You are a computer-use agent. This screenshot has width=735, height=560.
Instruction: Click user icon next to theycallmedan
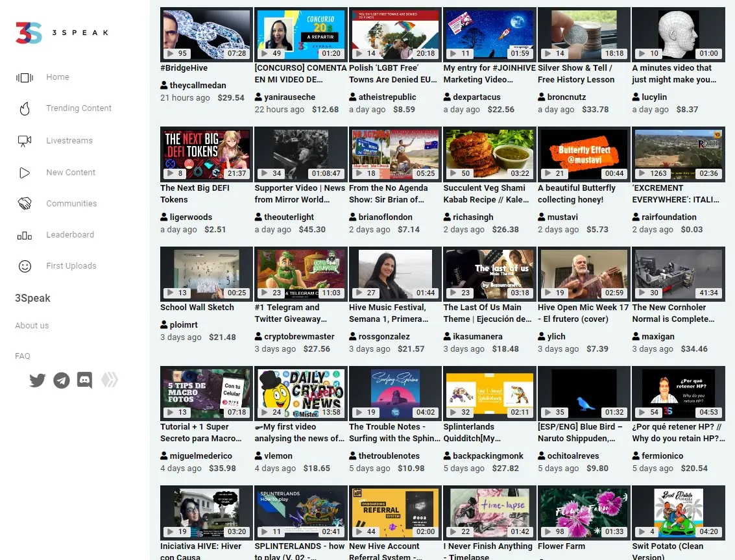[x=164, y=86]
